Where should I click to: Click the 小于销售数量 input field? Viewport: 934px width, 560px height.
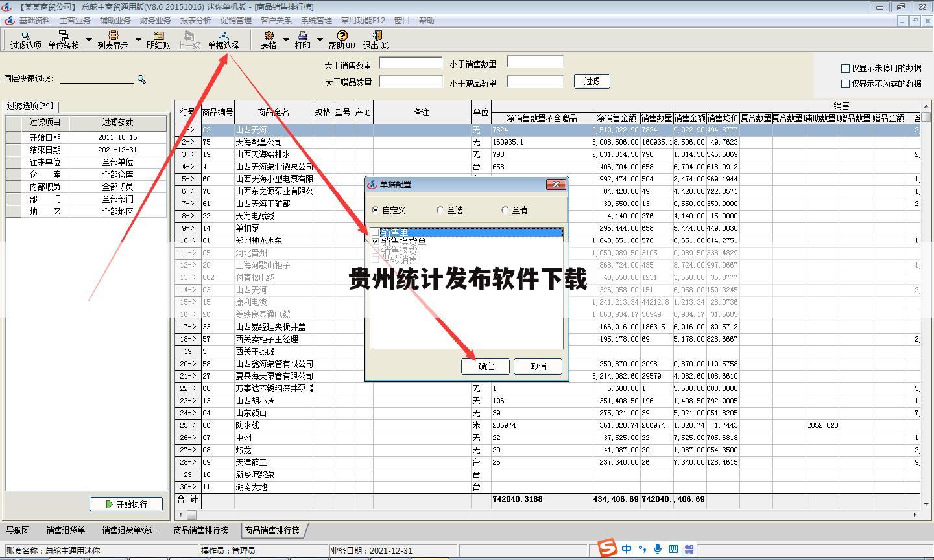(x=535, y=62)
